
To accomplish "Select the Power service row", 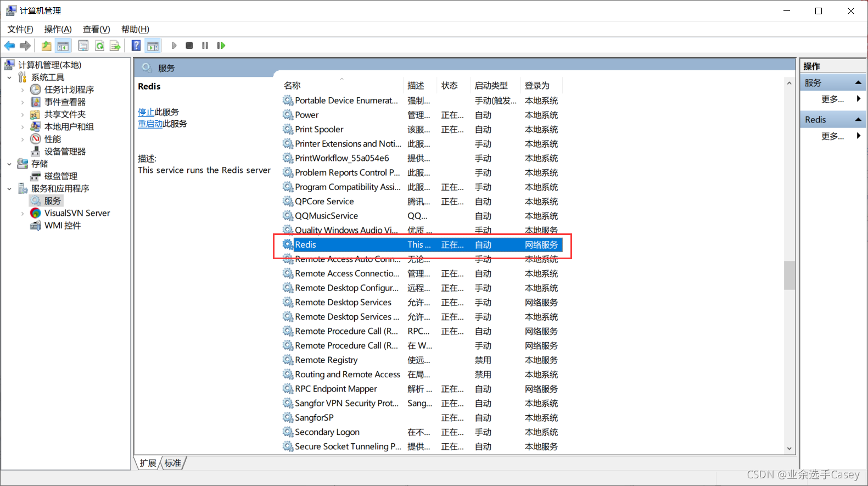I will pos(422,115).
